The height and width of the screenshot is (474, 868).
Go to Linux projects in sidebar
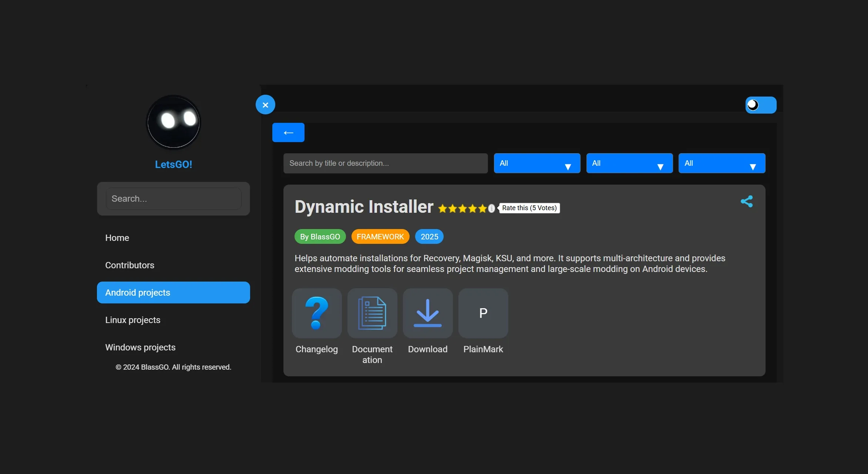coord(132,320)
